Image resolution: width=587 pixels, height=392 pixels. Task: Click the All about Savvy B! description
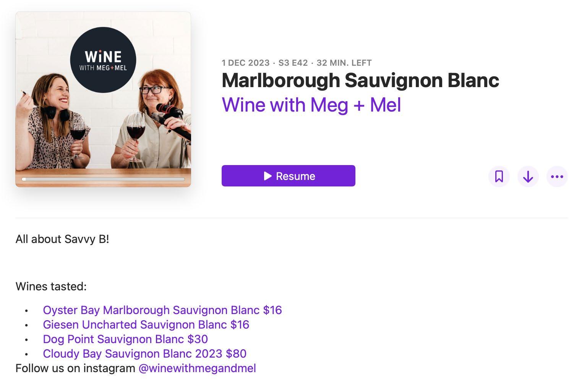pos(62,239)
